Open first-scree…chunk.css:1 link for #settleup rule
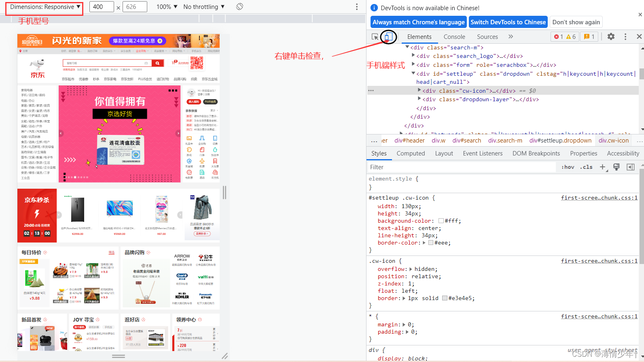The width and height of the screenshot is (644, 362). (599, 198)
